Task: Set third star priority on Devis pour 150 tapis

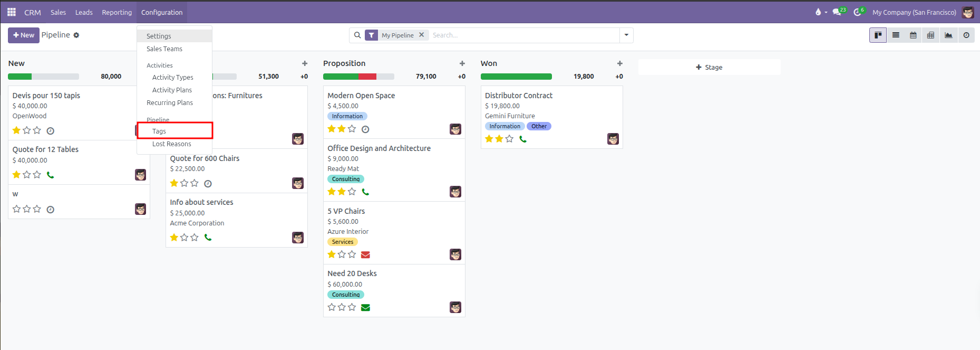Action: tap(37, 130)
